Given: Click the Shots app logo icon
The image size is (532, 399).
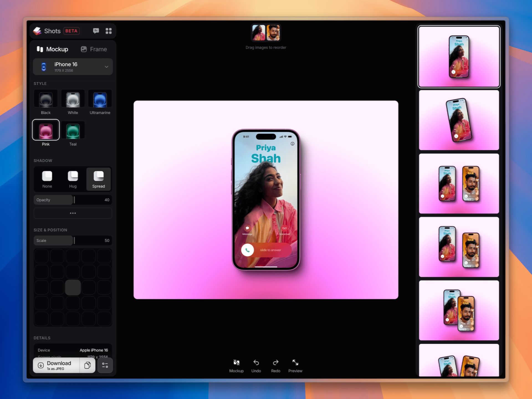Looking at the screenshot, I should (37, 31).
